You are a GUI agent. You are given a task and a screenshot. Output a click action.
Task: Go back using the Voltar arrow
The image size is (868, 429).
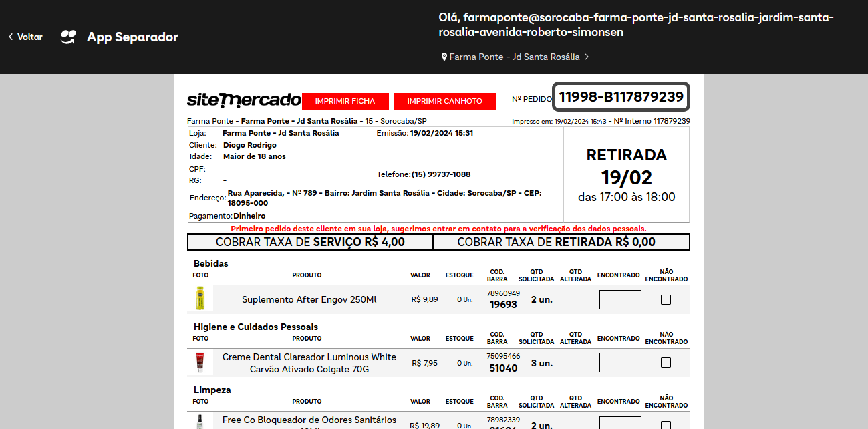coord(11,37)
